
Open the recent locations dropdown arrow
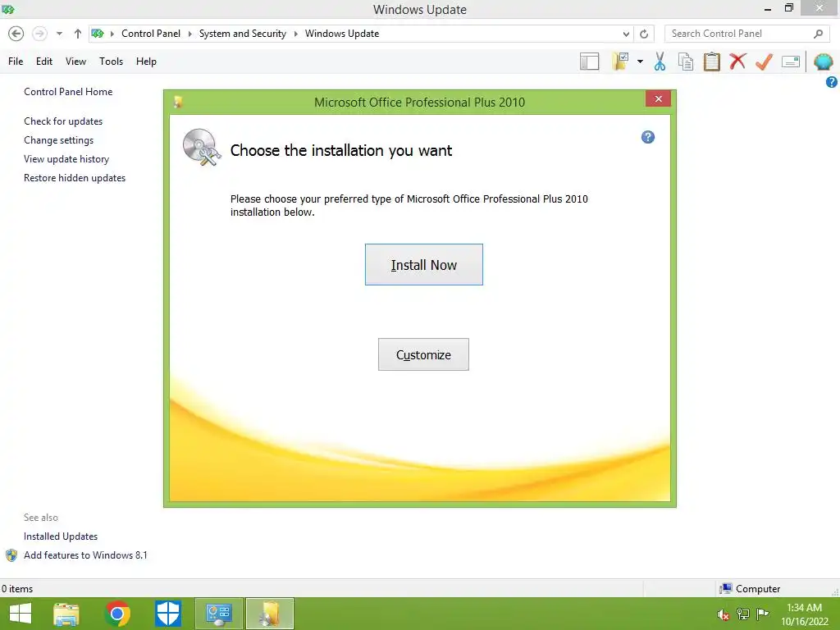pos(59,34)
